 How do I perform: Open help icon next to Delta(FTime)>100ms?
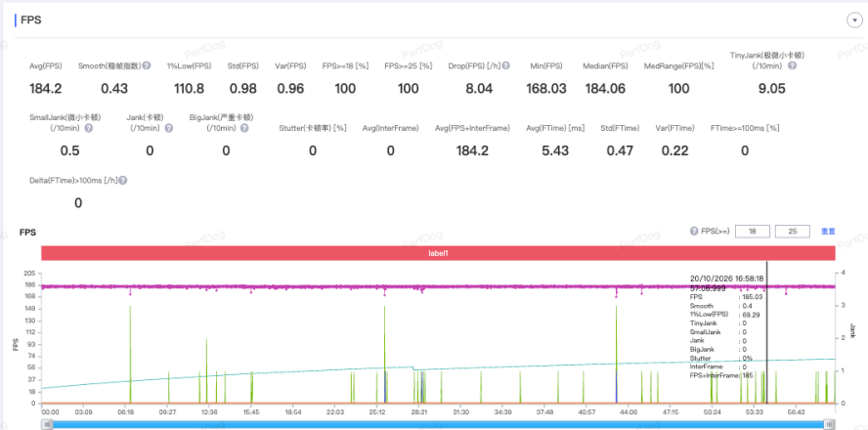[x=123, y=181]
